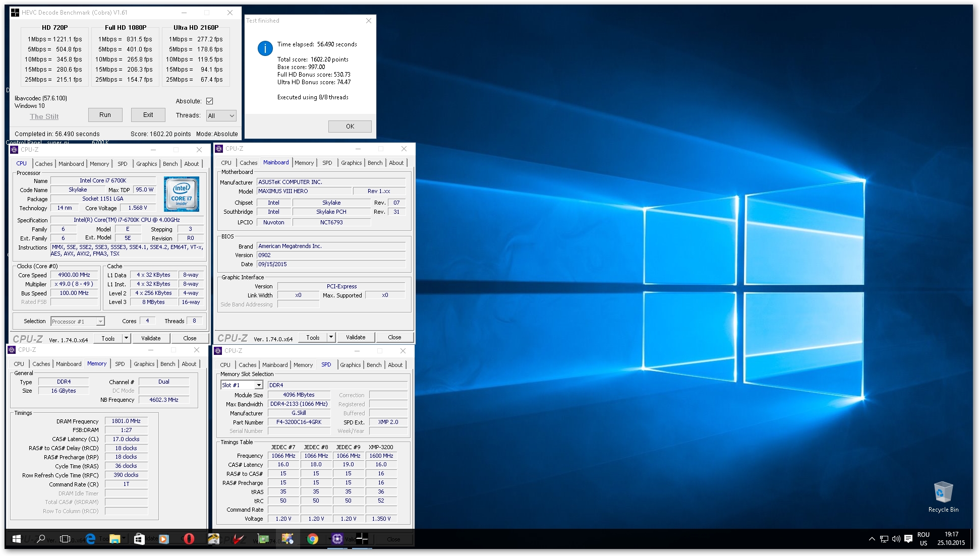Click CPU-Z title icon of Mainboard window
The image size is (980, 556).
[219, 149]
